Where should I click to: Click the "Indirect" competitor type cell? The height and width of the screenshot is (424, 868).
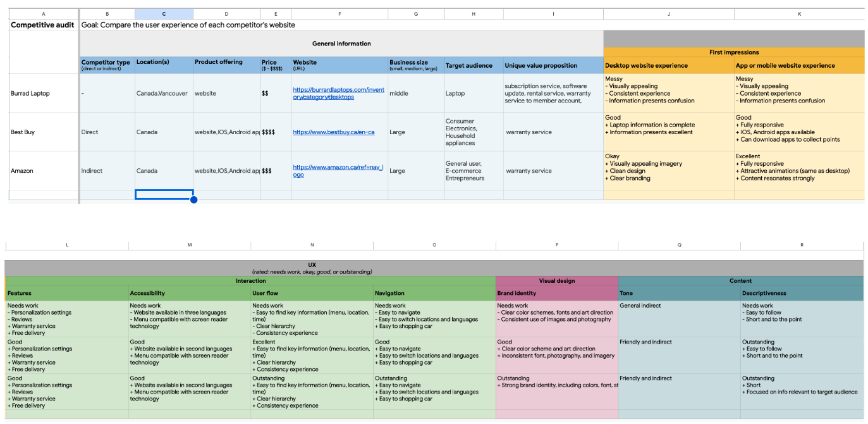[107, 171]
